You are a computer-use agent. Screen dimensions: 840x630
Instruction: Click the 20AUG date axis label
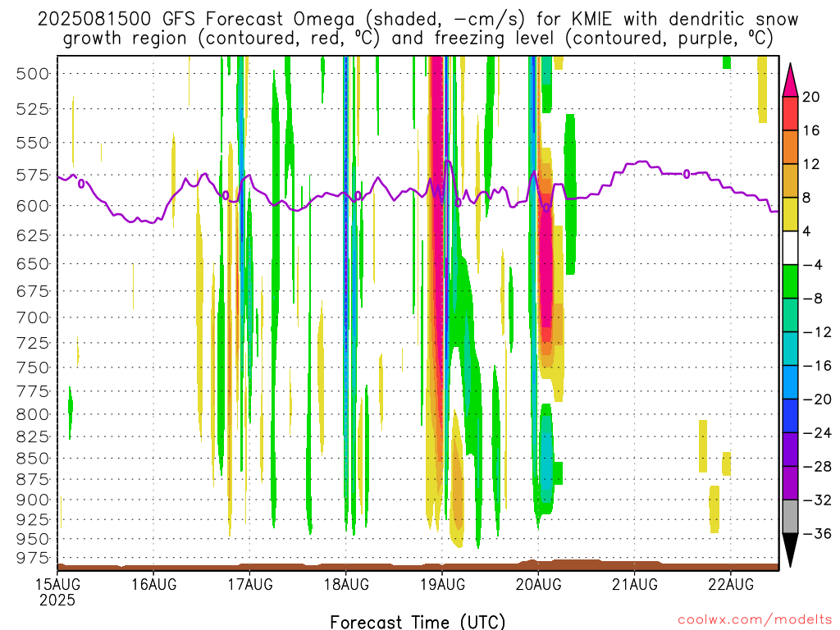538,584
